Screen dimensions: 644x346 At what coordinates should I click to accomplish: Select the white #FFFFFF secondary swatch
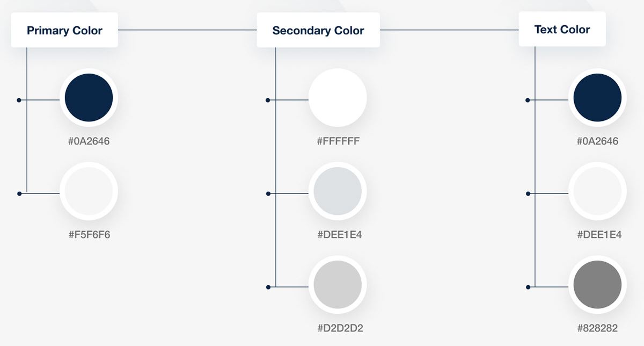click(x=338, y=98)
